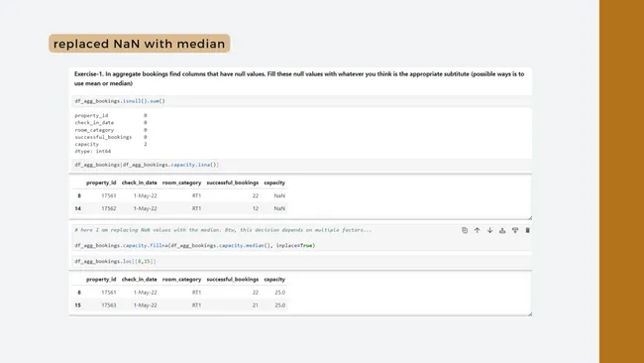Click the fillna median code line

click(x=194, y=245)
